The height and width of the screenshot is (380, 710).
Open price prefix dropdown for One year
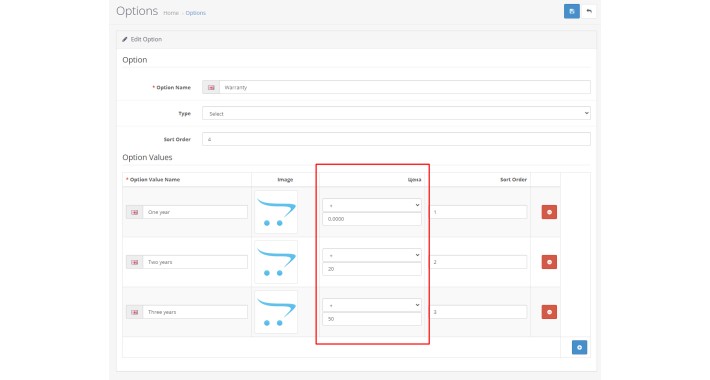coord(372,205)
